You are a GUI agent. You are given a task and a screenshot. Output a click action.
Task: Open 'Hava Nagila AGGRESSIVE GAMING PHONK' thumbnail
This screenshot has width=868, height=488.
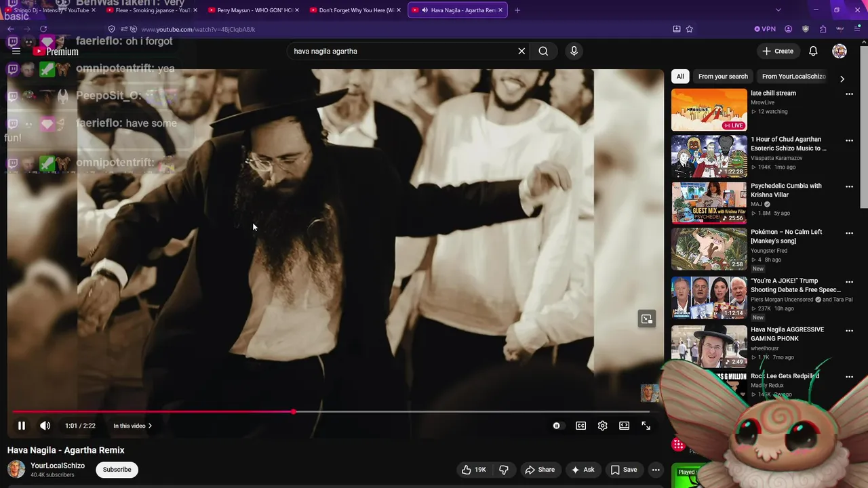pos(709,346)
